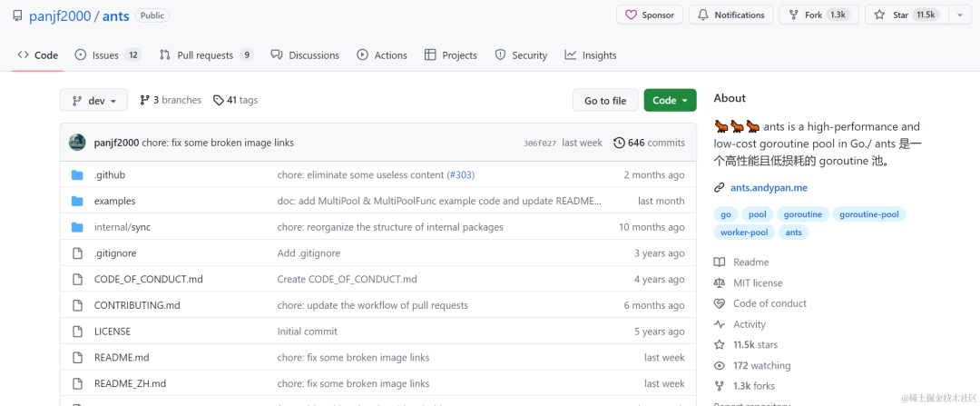Open the Pull requests tab

click(206, 55)
